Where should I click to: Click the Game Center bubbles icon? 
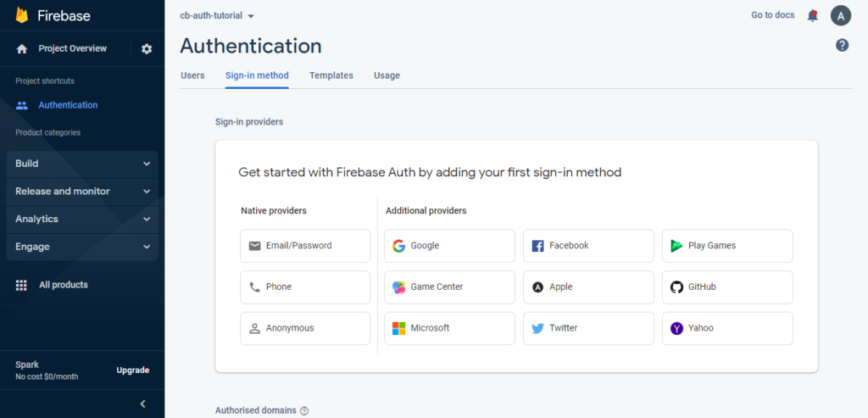point(398,287)
